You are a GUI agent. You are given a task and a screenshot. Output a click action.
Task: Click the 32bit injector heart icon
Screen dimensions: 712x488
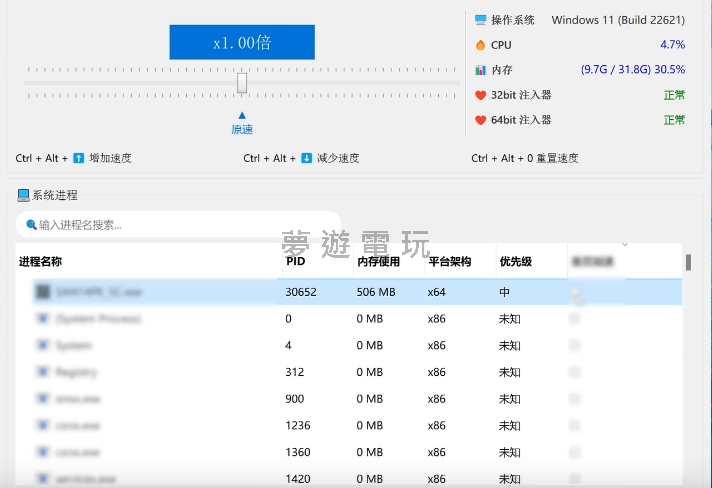pos(481,95)
